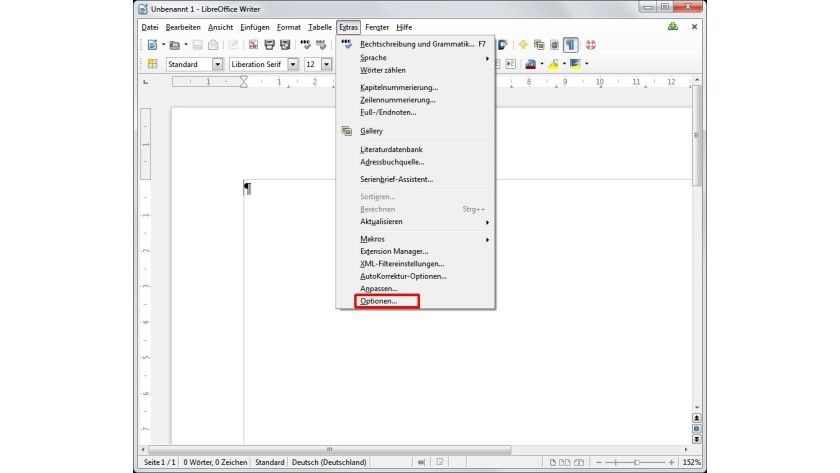
Task: Open the Font Size dropdown
Action: point(326,64)
